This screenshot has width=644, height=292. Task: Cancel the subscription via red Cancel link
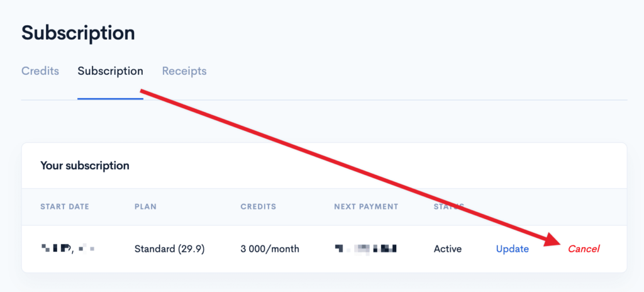[x=584, y=249]
